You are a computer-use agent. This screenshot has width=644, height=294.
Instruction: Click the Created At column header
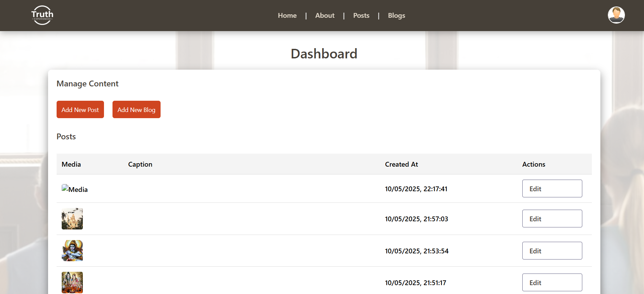click(401, 164)
